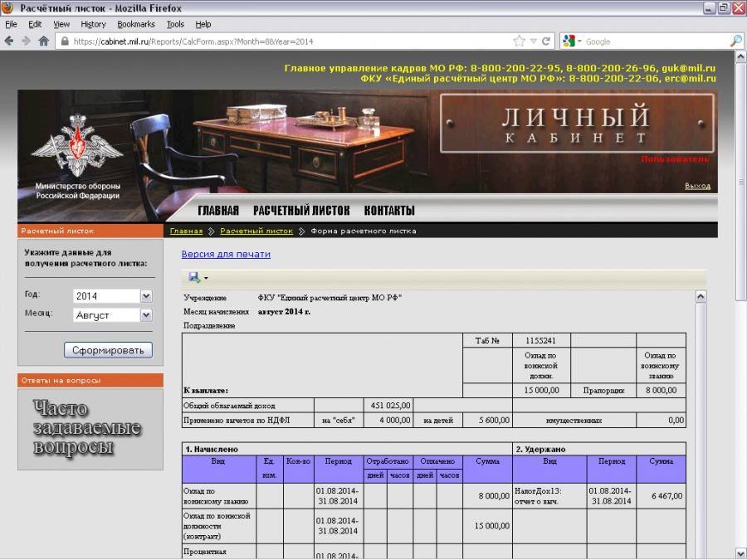Select the 5 600,00 children deduction value

pyautogui.click(x=494, y=420)
